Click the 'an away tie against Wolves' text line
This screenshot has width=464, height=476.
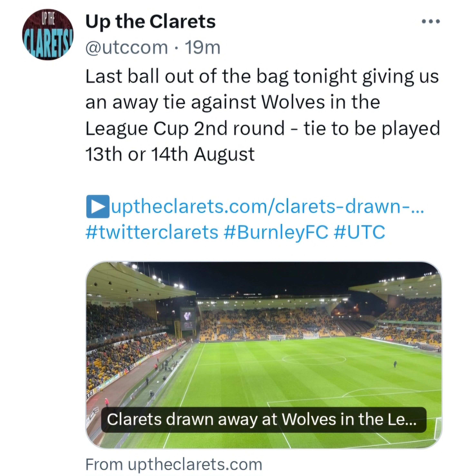point(232,102)
